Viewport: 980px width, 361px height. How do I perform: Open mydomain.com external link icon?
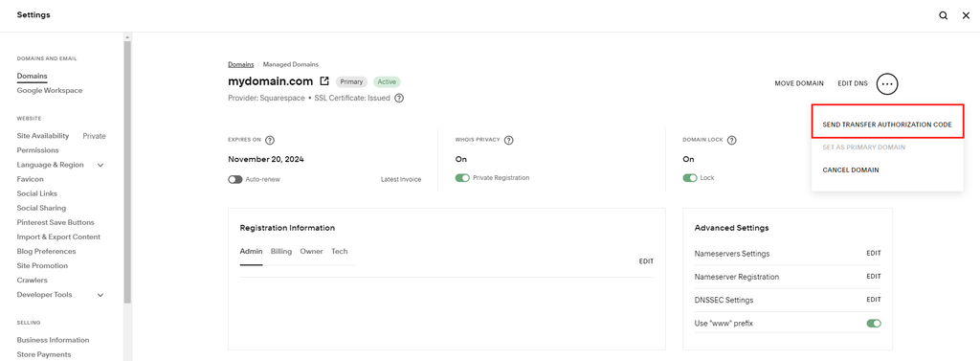point(324,81)
